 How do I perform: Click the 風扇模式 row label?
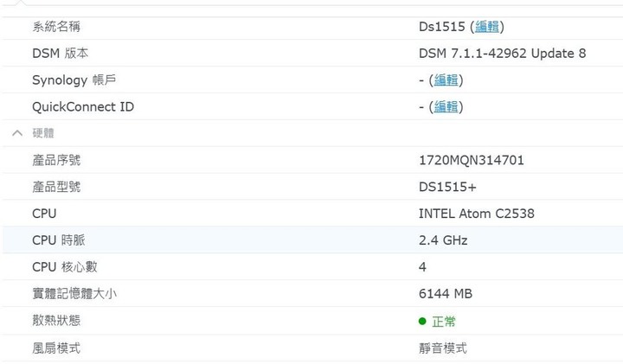point(56,348)
